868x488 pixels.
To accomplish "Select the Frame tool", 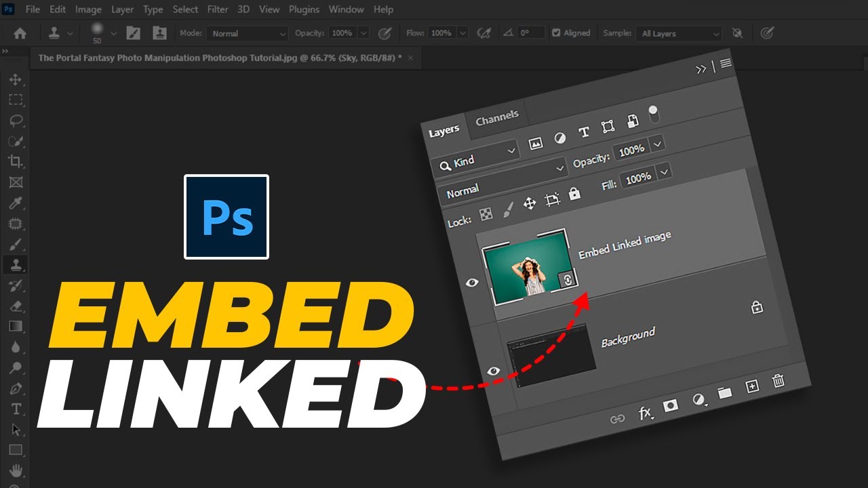I will (x=15, y=182).
